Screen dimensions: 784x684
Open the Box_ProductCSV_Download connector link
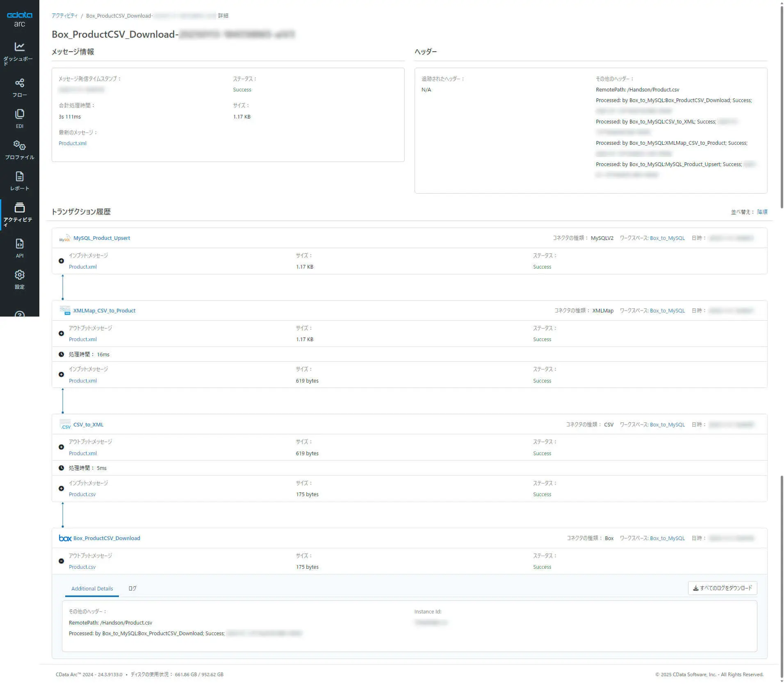point(107,538)
